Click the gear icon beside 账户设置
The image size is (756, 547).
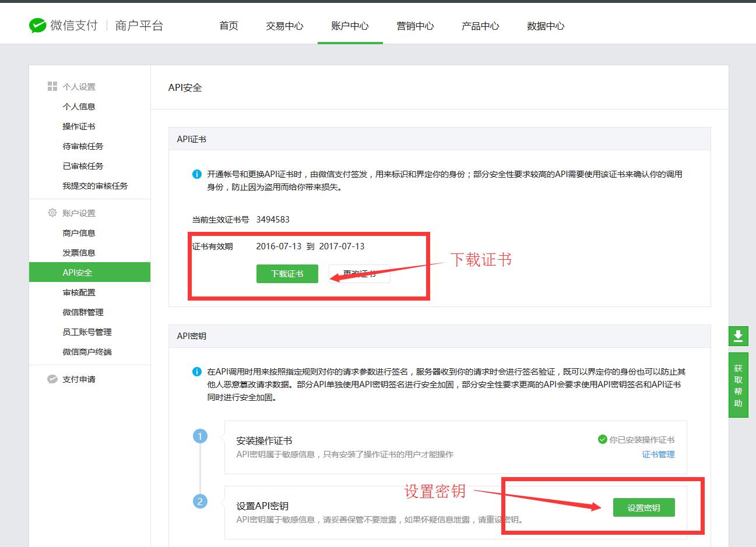tap(52, 213)
